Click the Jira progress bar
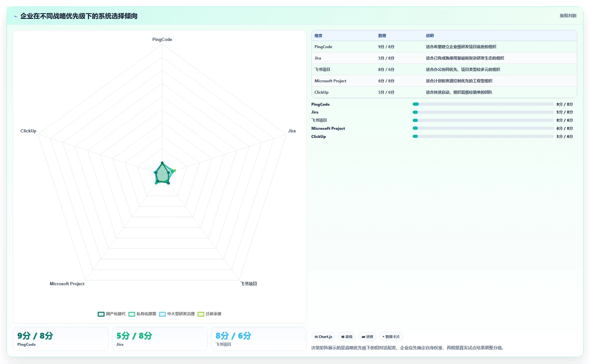This screenshot has height=364, width=590. (x=483, y=112)
